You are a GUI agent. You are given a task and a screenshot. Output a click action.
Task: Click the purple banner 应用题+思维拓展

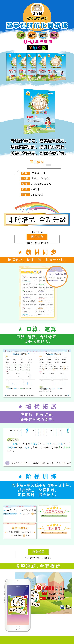(37, 417)
